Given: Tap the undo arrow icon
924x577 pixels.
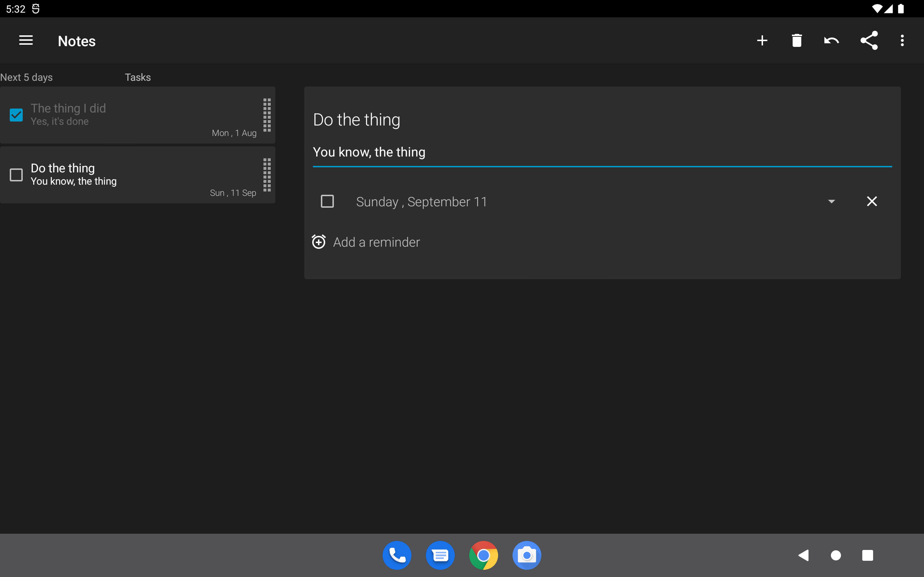Looking at the screenshot, I should [x=831, y=40].
